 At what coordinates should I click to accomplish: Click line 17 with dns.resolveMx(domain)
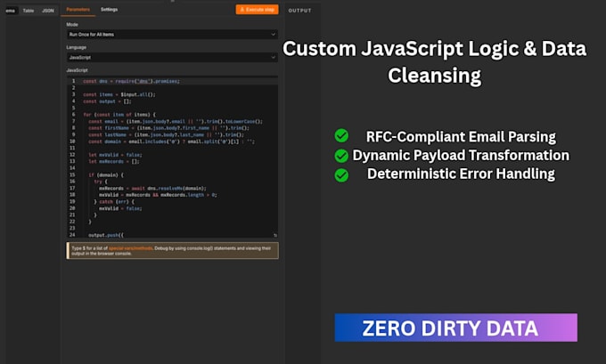[x=152, y=189]
